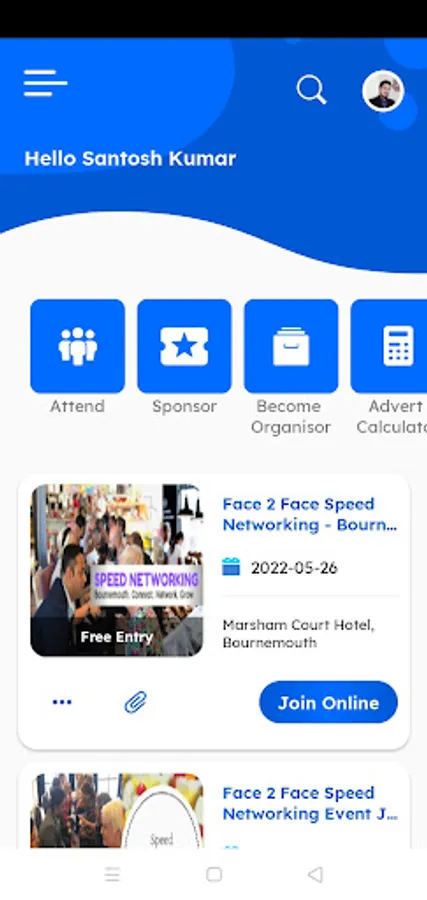Select the Marsham Court Hotel, Bournemouth location
Viewport: 427px width, 900px height.
click(298, 634)
